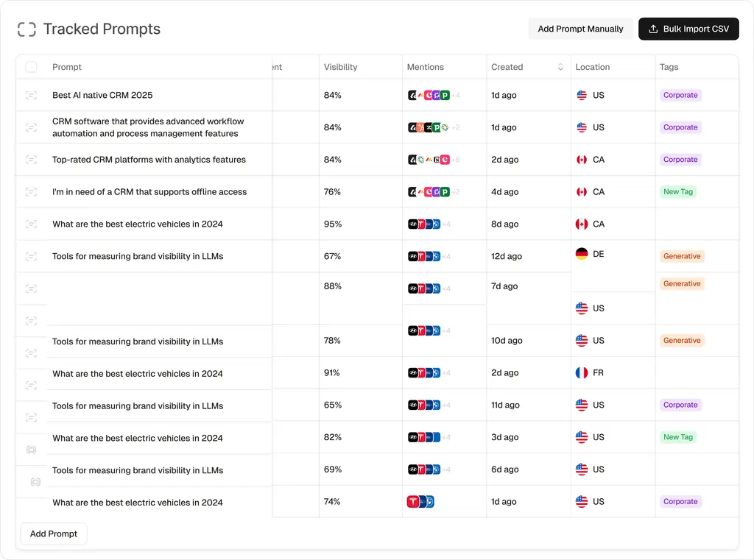
Task: Click the orange Generative tag in the 67% row
Action: click(682, 256)
